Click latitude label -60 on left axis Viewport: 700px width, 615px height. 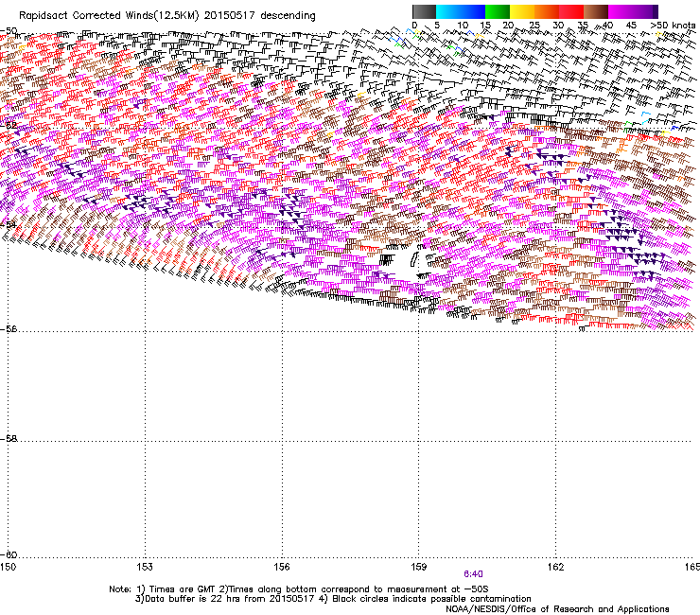[x=9, y=554]
